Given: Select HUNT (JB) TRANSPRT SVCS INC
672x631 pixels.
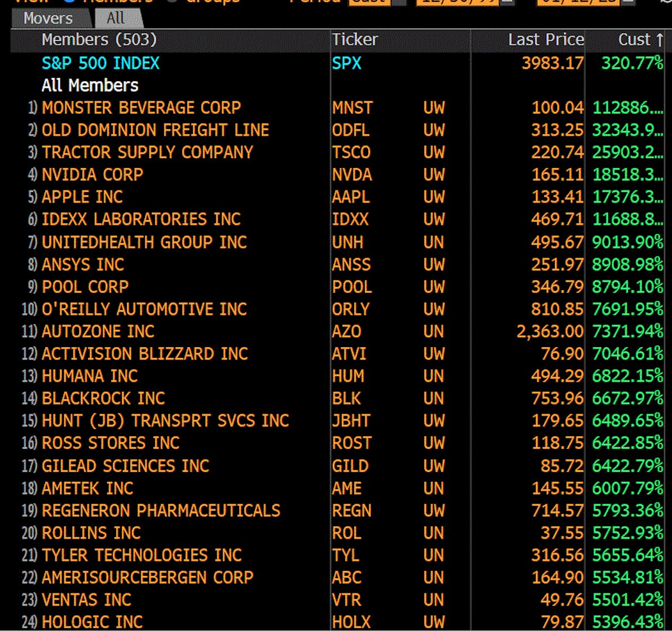Looking at the screenshot, I should click(165, 421).
